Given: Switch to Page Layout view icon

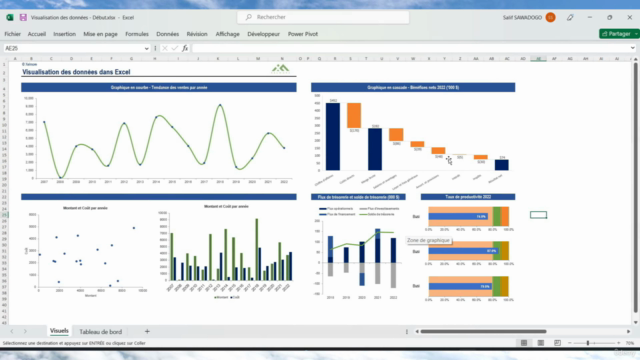Looking at the screenshot, I should click(x=540, y=343).
